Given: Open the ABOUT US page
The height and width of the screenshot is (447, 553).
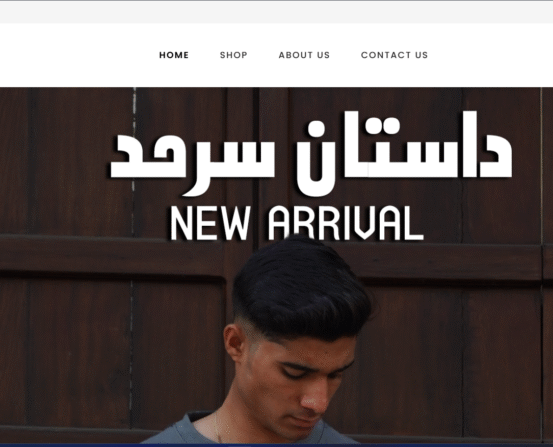Looking at the screenshot, I should coord(304,55).
